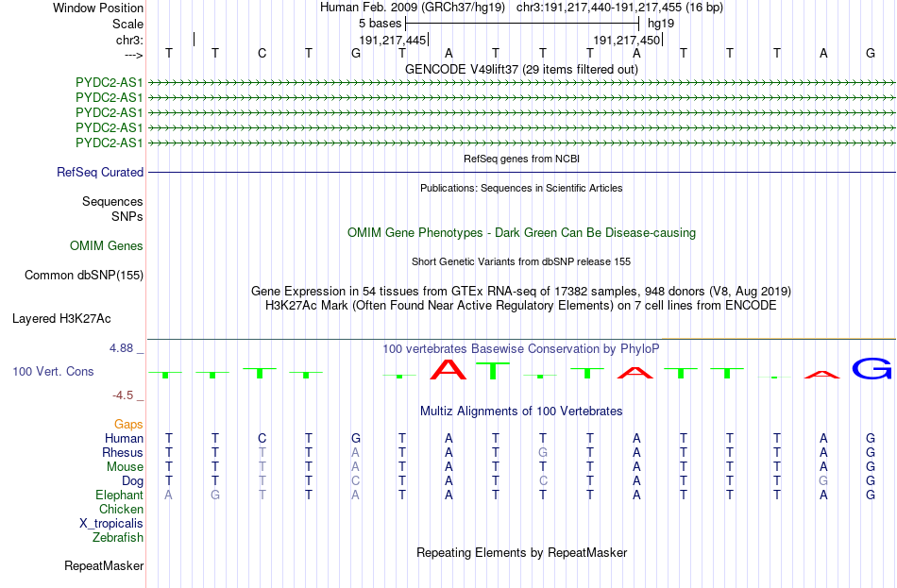Click the '5 bases' scale text

click(380, 24)
